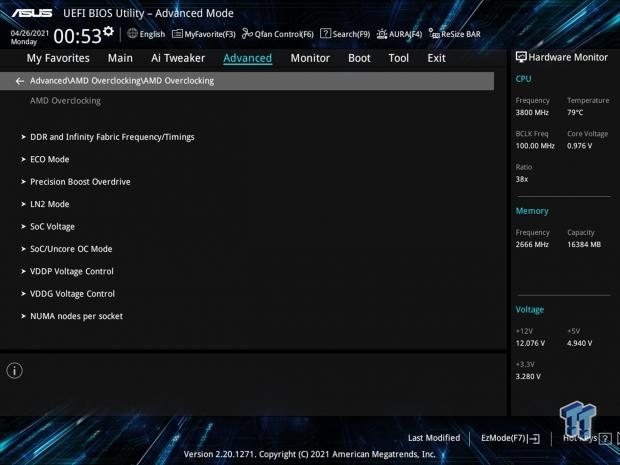Open the Monitor tab

point(310,58)
